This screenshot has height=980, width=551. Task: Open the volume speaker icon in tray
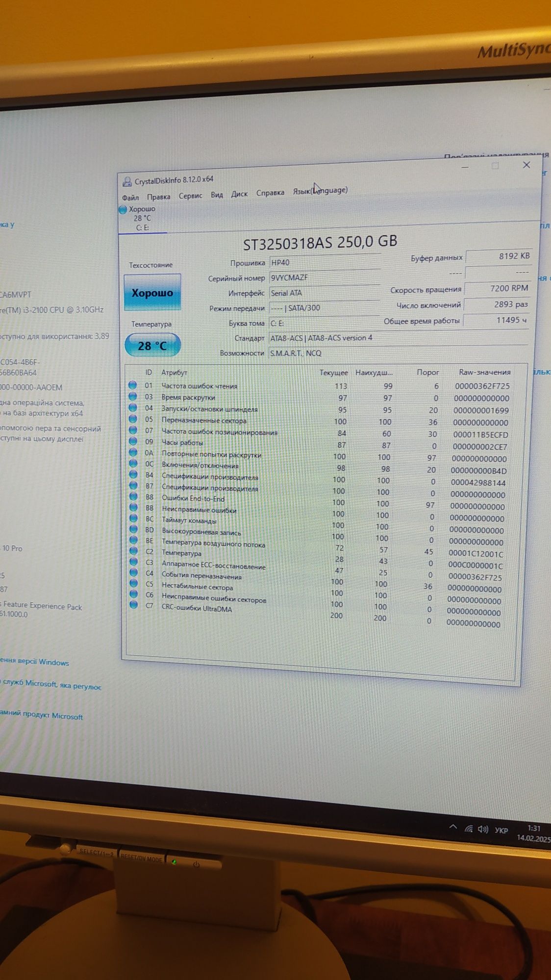pos(483,829)
